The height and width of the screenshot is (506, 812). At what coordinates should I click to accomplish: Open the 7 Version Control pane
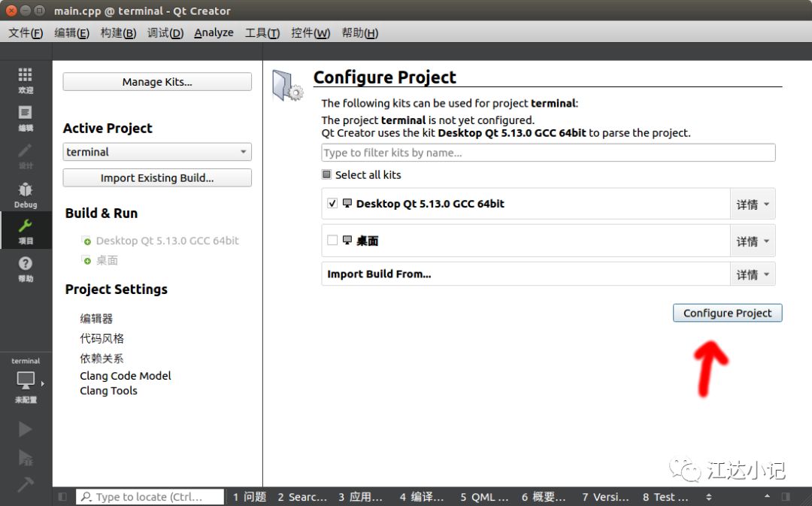click(x=604, y=497)
